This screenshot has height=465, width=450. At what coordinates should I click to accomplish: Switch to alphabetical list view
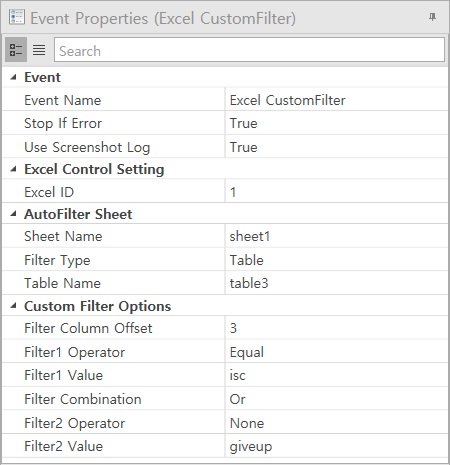[x=39, y=50]
